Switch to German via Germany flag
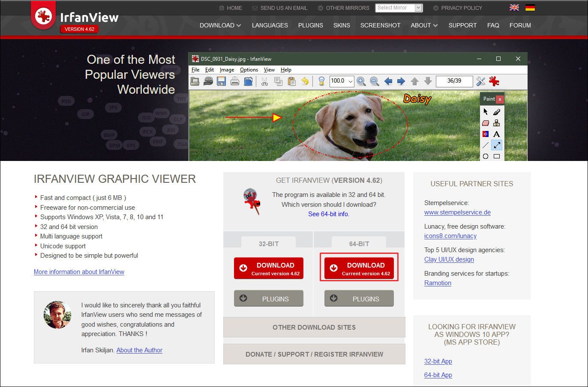 click(x=530, y=8)
